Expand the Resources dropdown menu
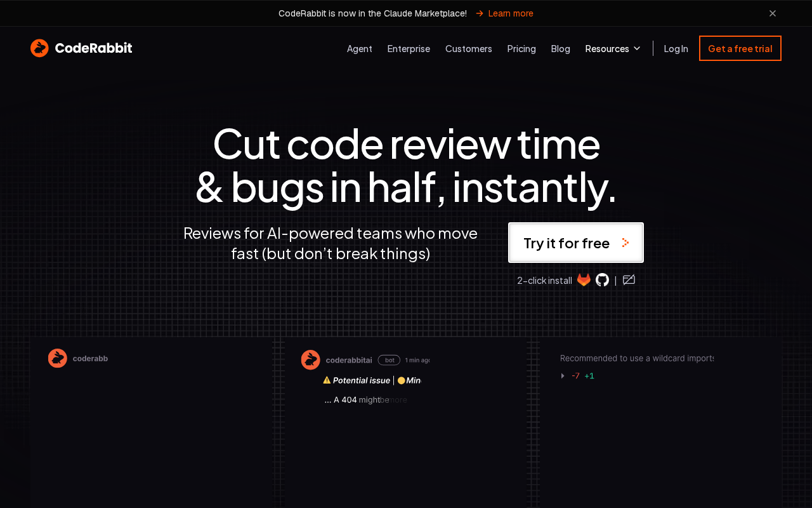Screen dimensions: 812x508 (x=613, y=48)
